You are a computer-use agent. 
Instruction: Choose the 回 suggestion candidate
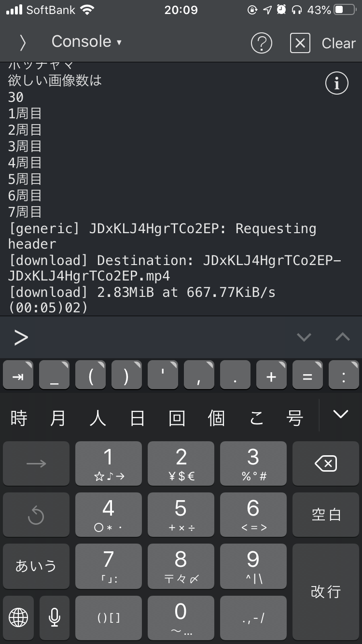coord(177,418)
